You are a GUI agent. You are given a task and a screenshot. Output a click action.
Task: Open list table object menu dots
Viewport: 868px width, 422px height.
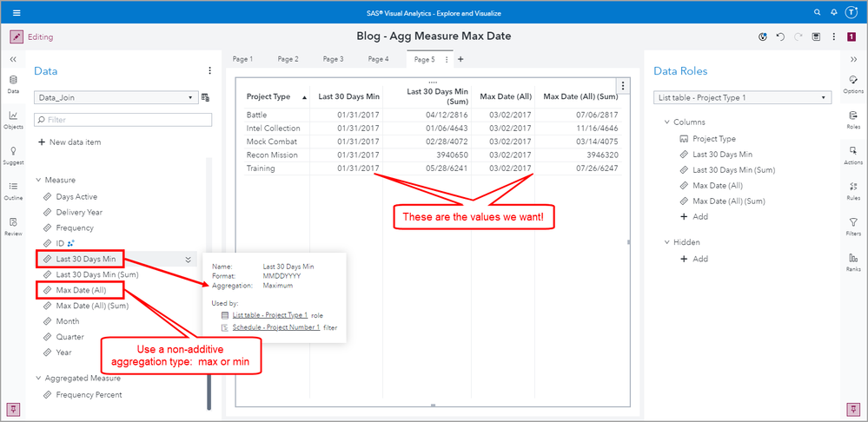[x=623, y=85]
